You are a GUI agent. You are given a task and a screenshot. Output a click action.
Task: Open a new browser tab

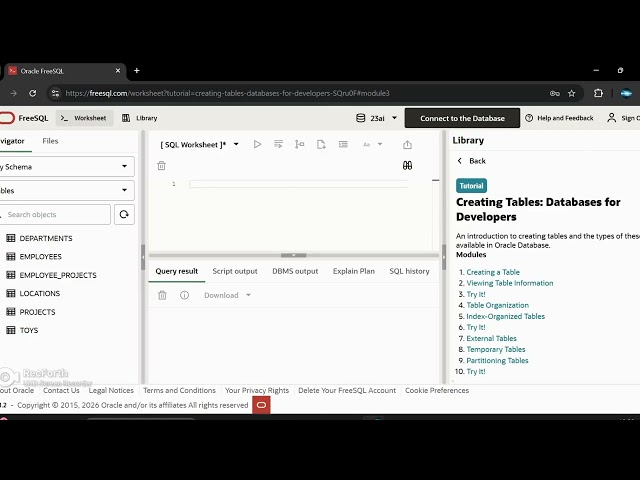point(137,71)
